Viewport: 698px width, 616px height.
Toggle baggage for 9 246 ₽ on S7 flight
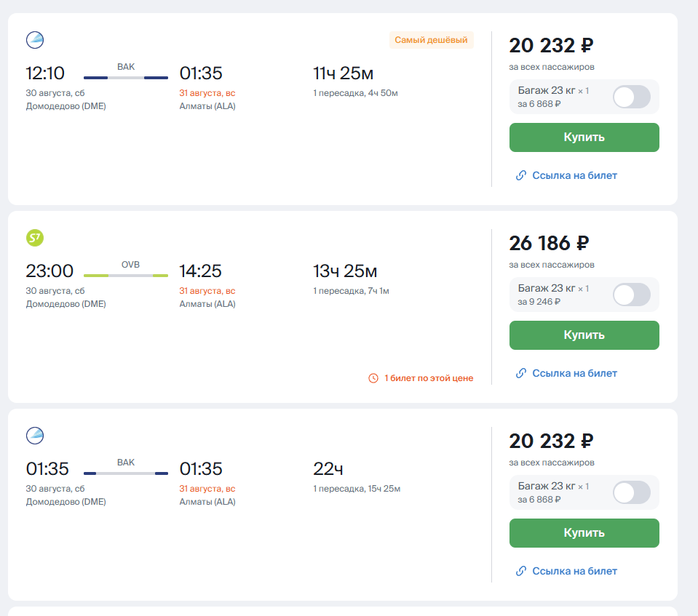(631, 295)
